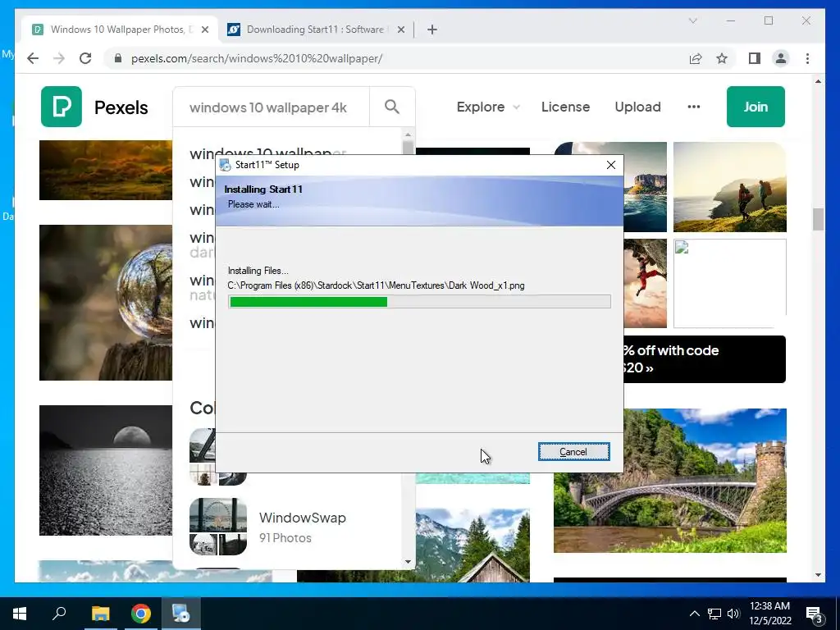Screen dimensions: 840x630
Task: Open the mountain cabin photo
Action: click(472, 545)
